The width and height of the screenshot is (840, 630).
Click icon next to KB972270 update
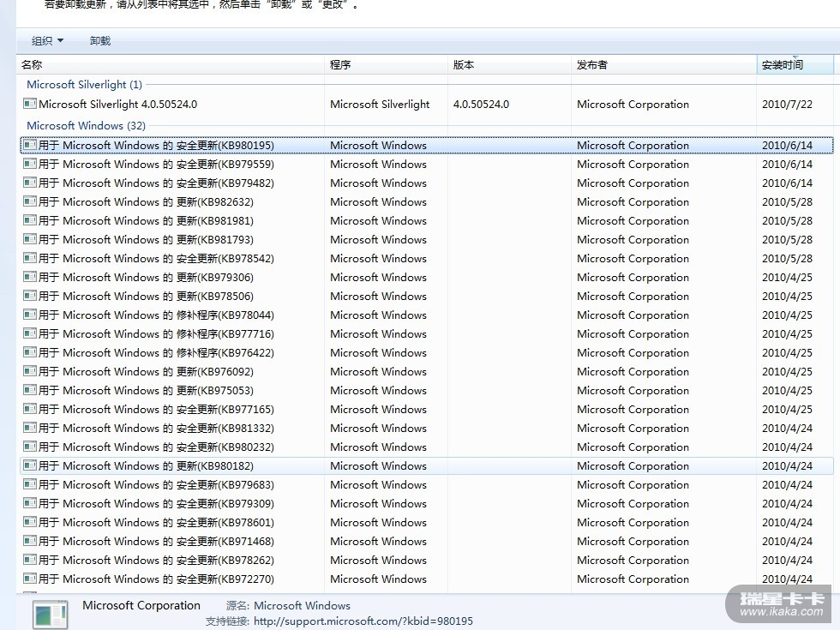[x=30, y=579]
